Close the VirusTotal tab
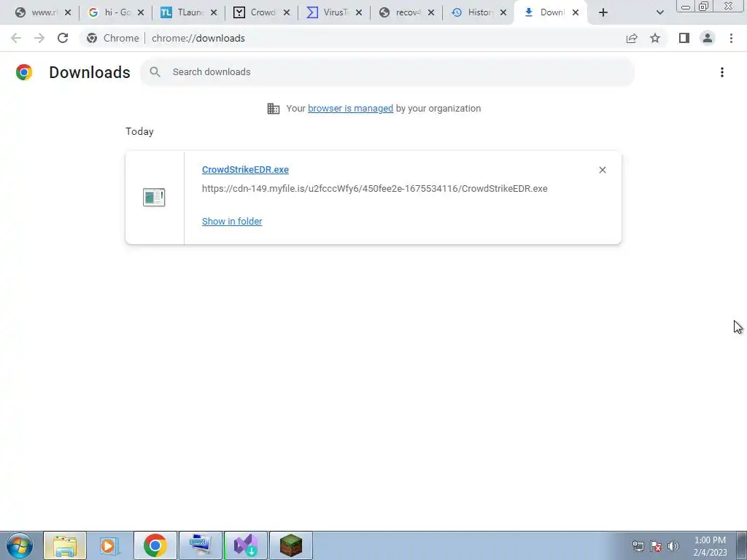The image size is (747, 560). (x=359, y=13)
